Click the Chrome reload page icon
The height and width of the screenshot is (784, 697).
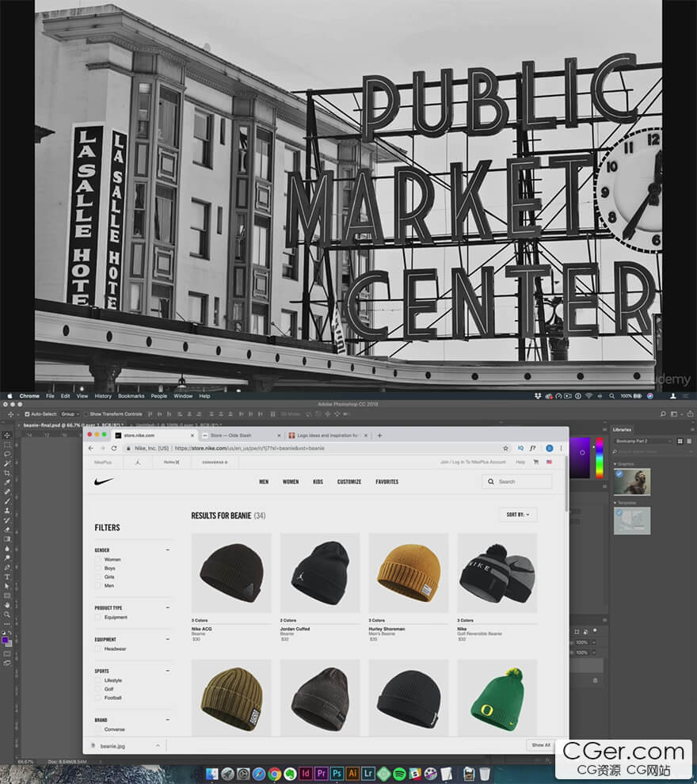[113, 448]
